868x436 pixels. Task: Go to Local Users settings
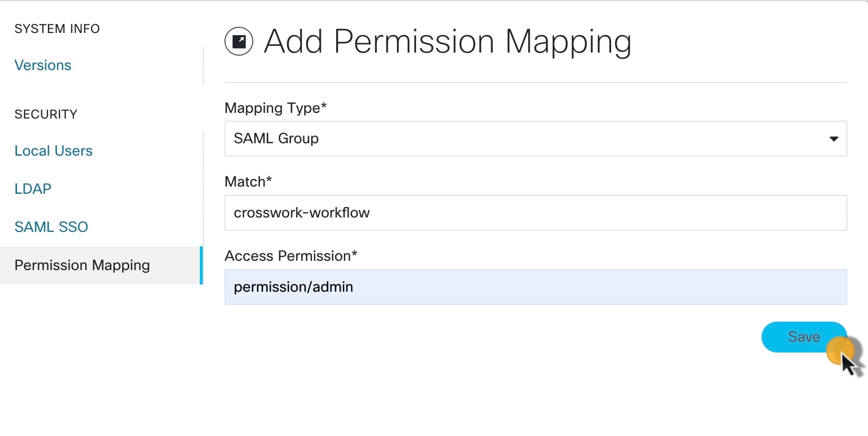click(54, 151)
